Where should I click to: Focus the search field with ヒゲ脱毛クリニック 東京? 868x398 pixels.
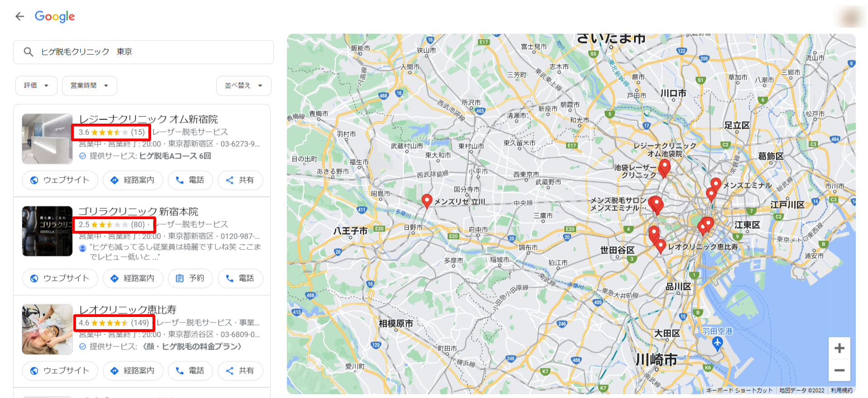tap(143, 52)
